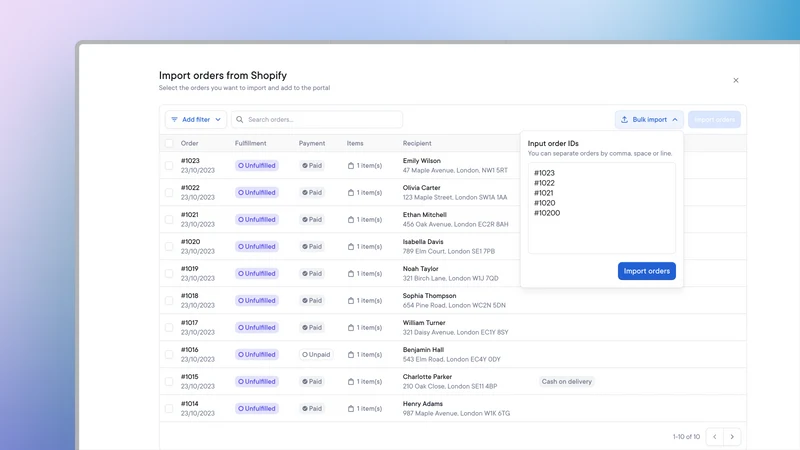Click the Cash on delivery tag
Viewport: 800px width, 450px height.
tap(566, 382)
